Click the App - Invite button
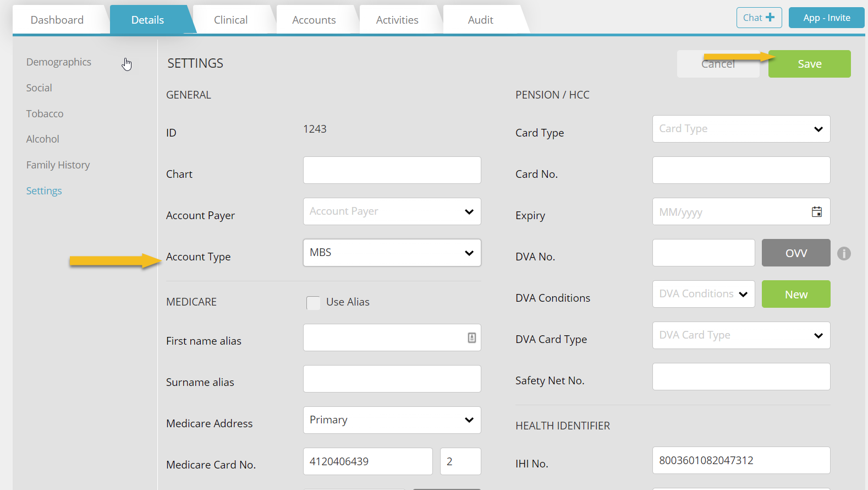This screenshot has height=490, width=868. tap(827, 18)
